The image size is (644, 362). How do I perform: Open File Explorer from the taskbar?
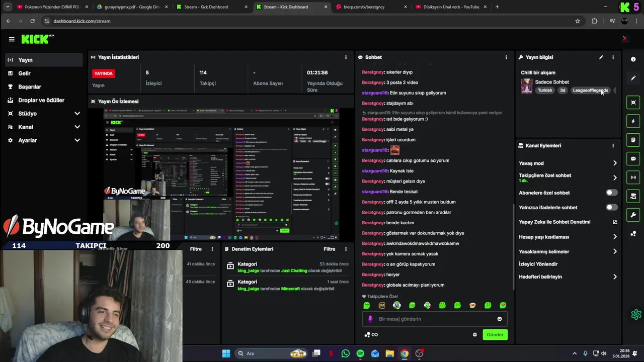tap(389, 353)
